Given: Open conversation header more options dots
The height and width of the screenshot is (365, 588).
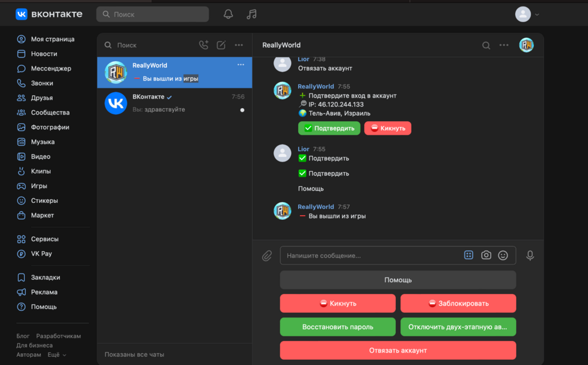Looking at the screenshot, I should pos(504,45).
